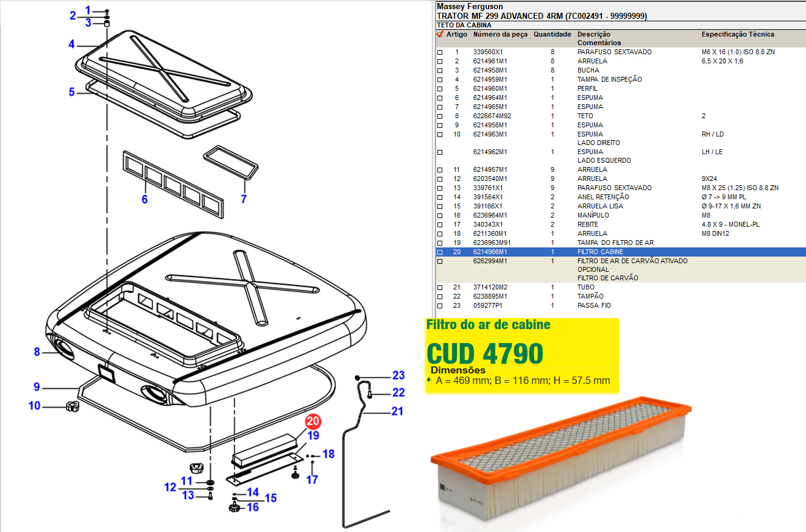Viewport: 806px width, 532px height.
Task: Click the yellow 'CUD 4790' filter label
Action: [484, 353]
